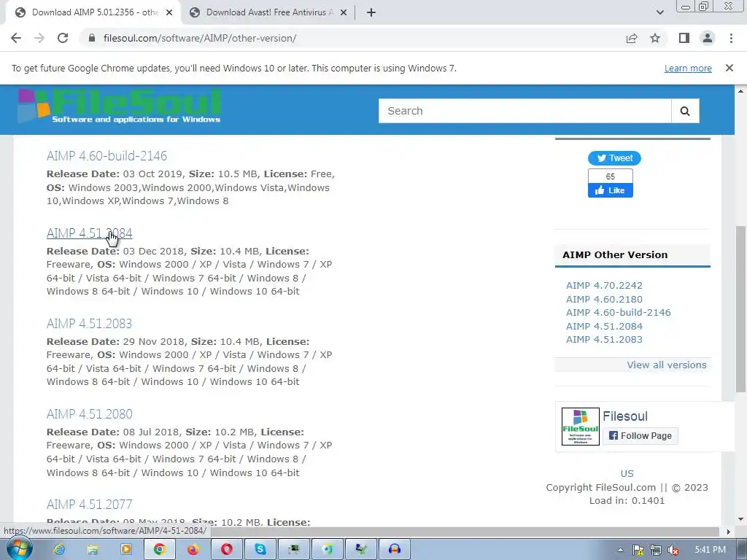This screenshot has width=747, height=560.
Task: Click sidebar link AIMP 4.70.2242
Action: (604, 285)
